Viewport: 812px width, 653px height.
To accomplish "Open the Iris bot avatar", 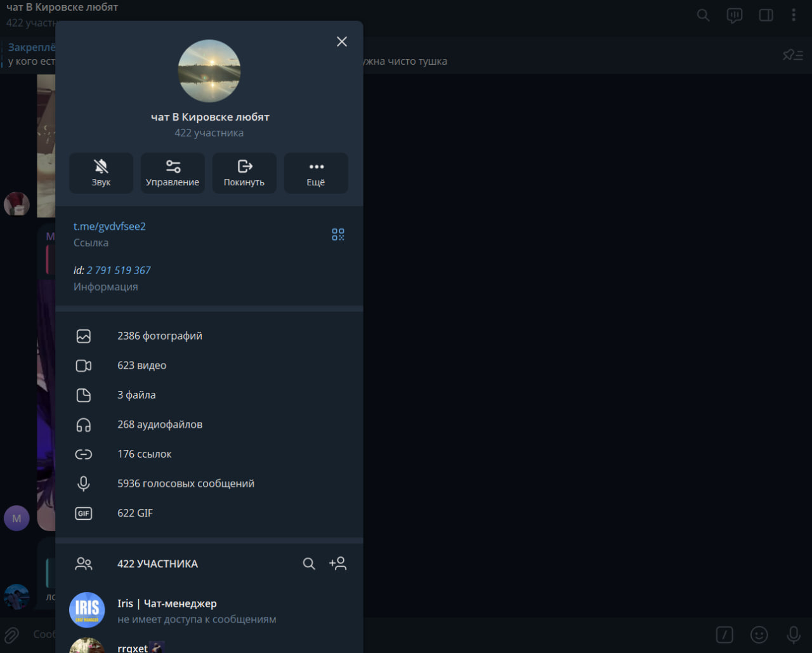I will [x=87, y=610].
